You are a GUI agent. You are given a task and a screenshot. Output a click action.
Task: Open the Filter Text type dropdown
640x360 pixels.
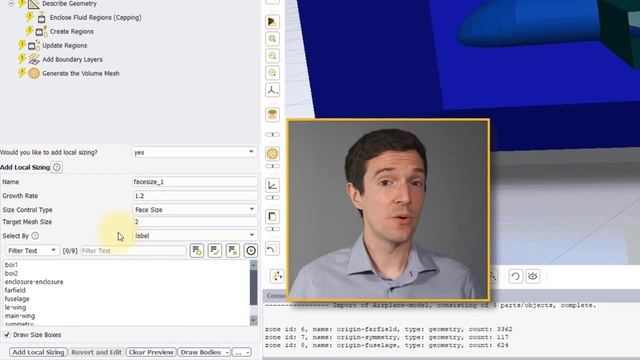tap(32, 251)
